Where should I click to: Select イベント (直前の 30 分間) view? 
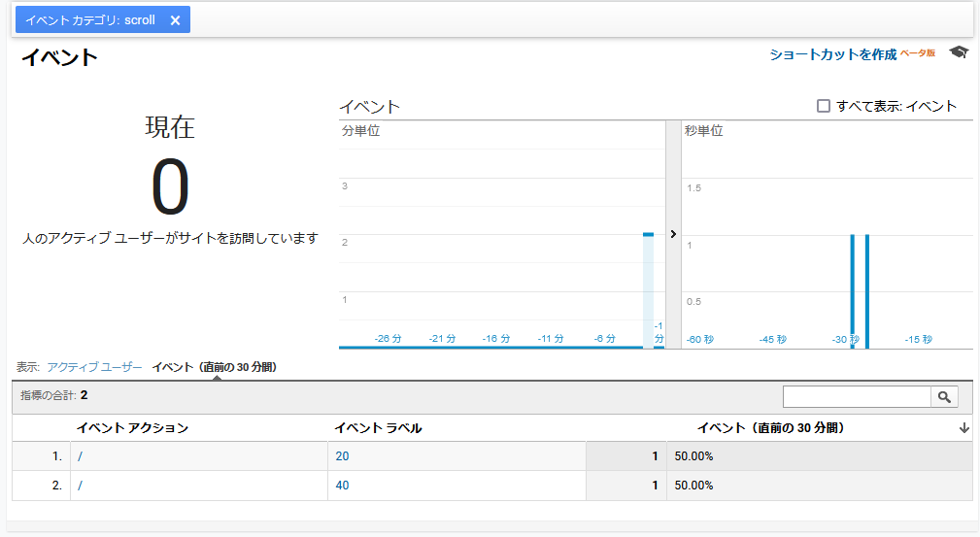point(215,368)
